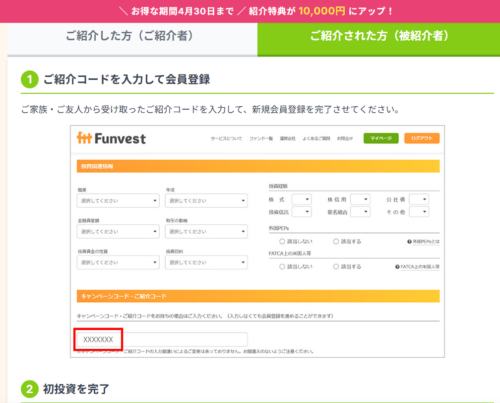The image size is (500, 403).
Task: Open the 外国PEPsとは help link
Action: tap(426, 242)
